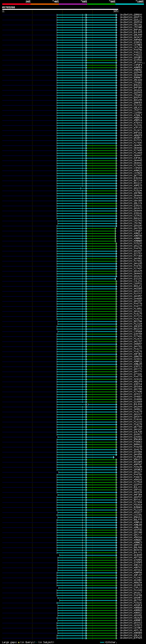Select hit UniRef100_A9NT88

click(131, 236)
